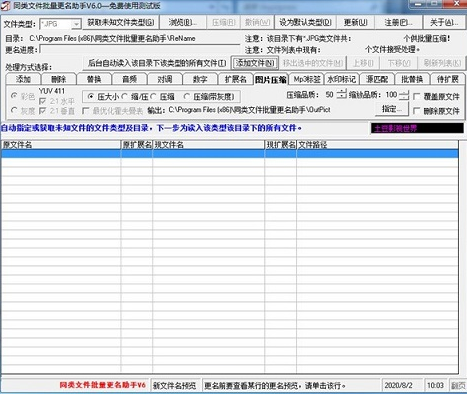This screenshot has height=394, width=467.
Task: Click the 移出选中的文件(M) button
Action: pos(313,63)
